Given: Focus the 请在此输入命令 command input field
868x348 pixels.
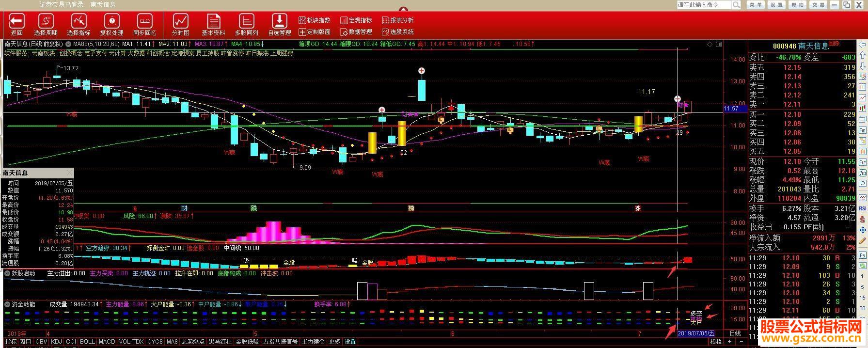Looking at the screenshot, I should 704,5.
